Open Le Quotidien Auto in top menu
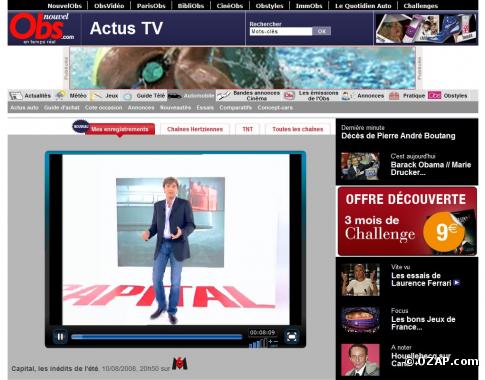Image resolution: width=485 pixels, height=380 pixels. tap(363, 6)
